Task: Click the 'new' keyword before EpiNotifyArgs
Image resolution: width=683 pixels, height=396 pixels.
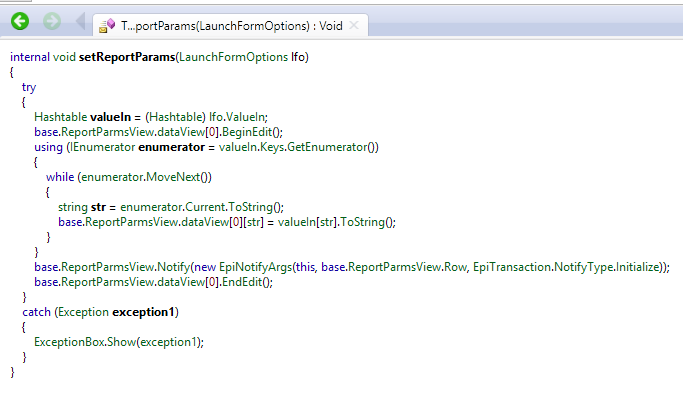Action: [x=205, y=267]
